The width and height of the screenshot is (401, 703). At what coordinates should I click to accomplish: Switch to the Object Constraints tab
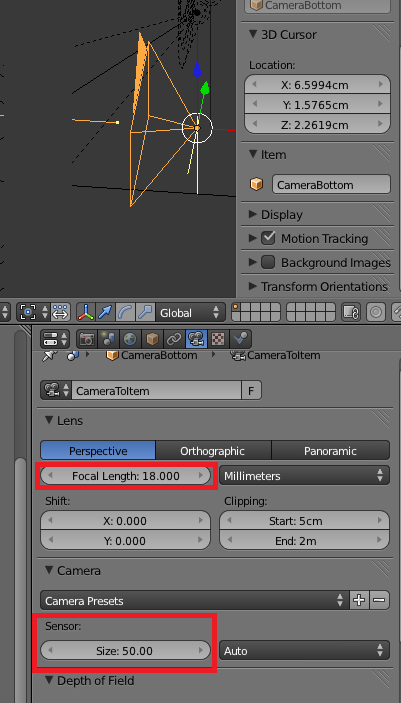click(174, 339)
